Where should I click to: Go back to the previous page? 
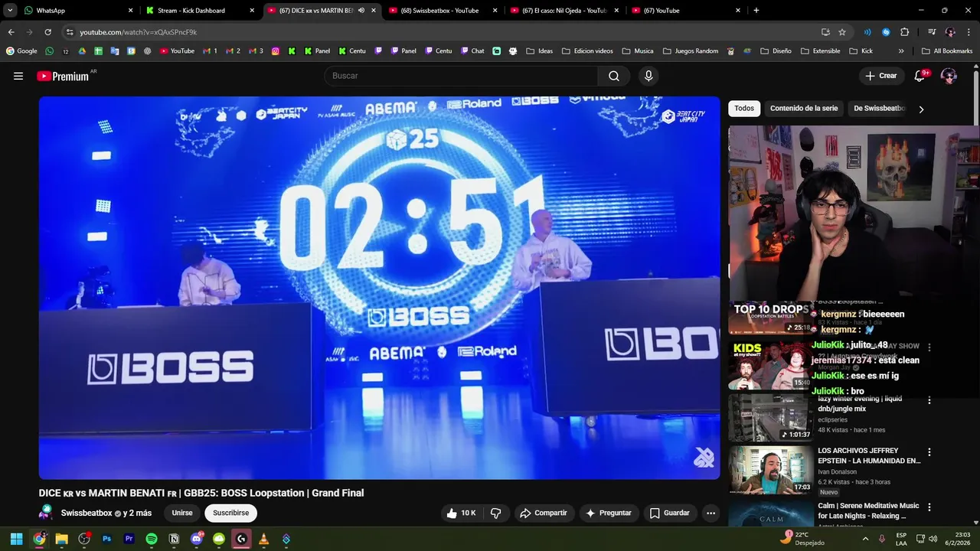click(x=11, y=32)
